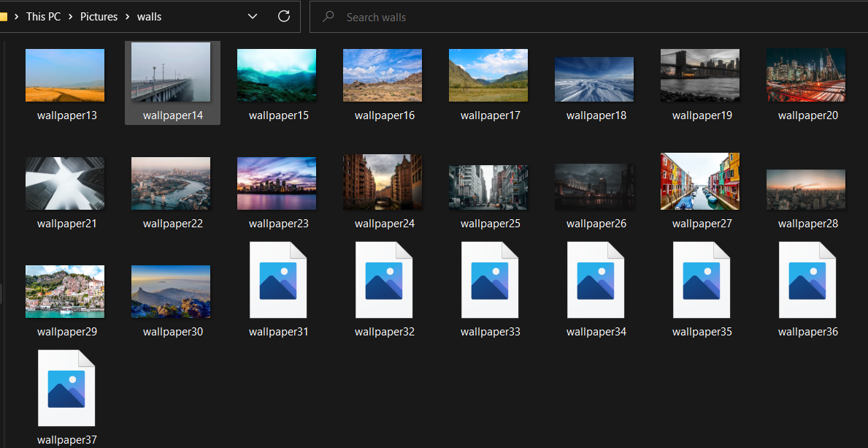Refresh the walls folder view

pyautogui.click(x=284, y=16)
